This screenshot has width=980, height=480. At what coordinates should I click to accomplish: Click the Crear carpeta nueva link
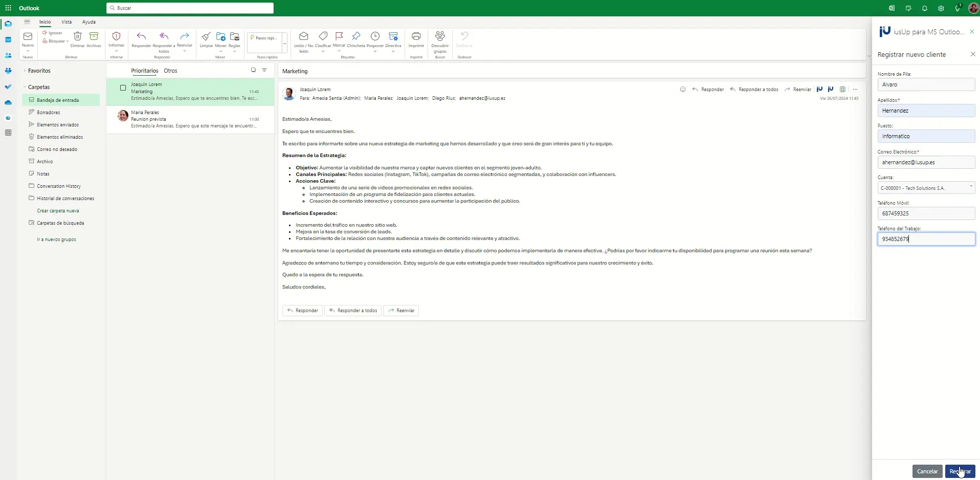click(58, 211)
